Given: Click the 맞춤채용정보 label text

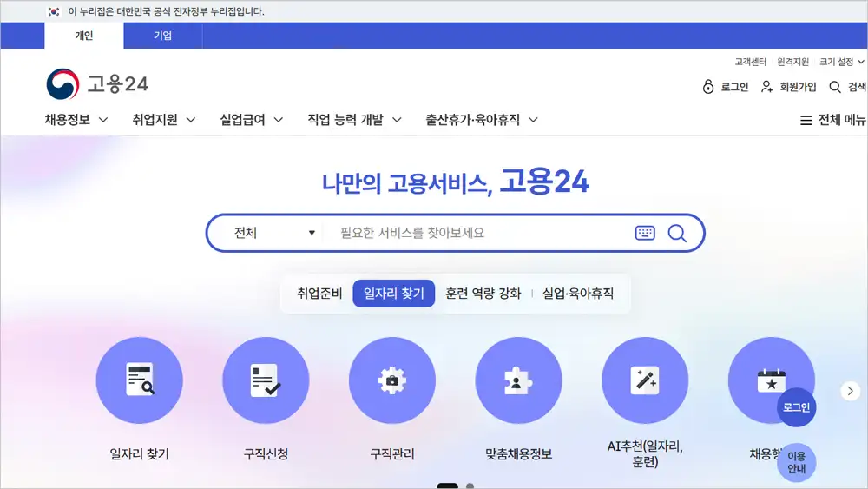Looking at the screenshot, I should click(519, 454).
